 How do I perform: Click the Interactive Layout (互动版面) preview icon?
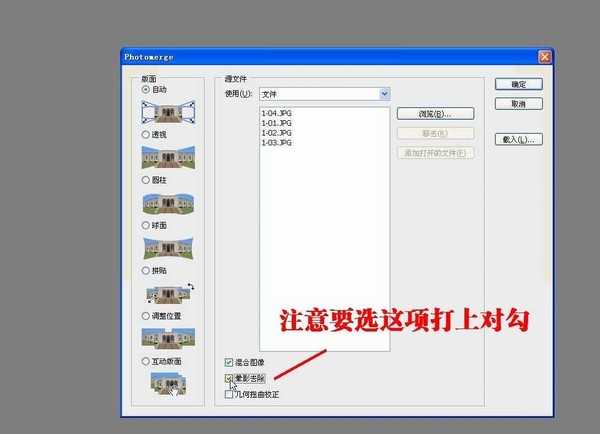(x=167, y=382)
